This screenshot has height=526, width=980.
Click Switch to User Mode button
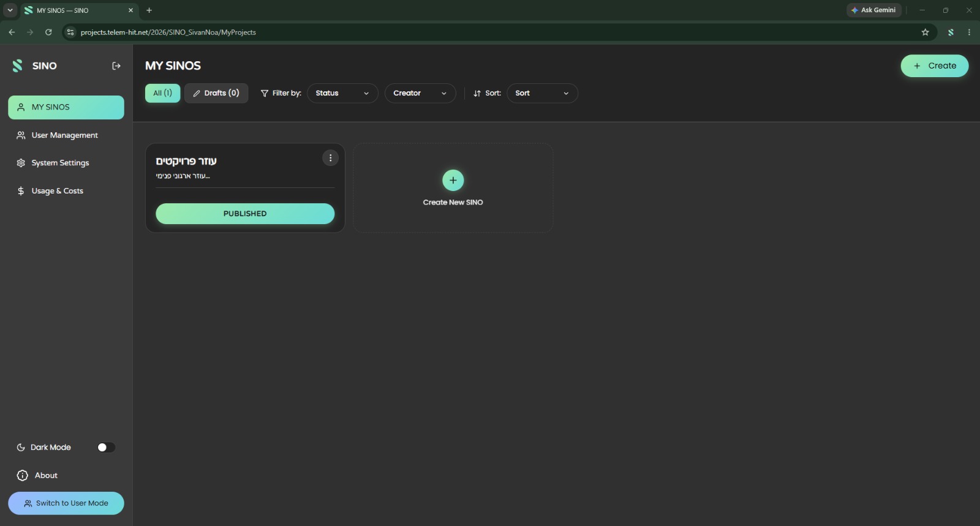(66, 503)
